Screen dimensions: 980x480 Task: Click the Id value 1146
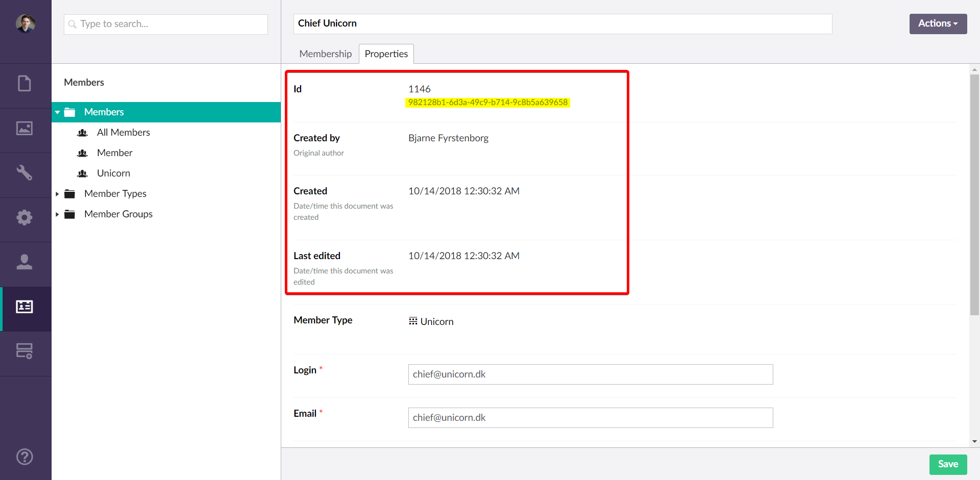(419, 89)
